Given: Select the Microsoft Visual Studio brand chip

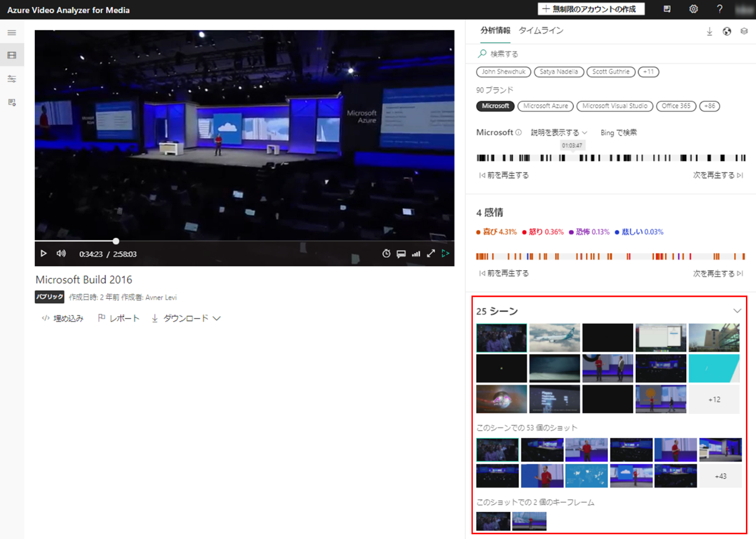Looking at the screenshot, I should tap(614, 106).
